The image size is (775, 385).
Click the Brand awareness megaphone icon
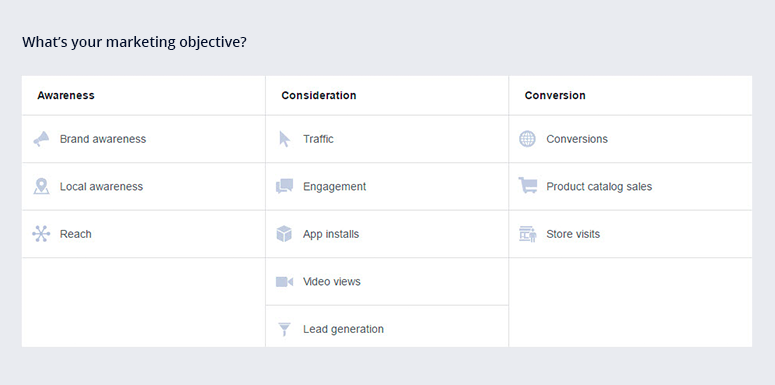click(41, 139)
